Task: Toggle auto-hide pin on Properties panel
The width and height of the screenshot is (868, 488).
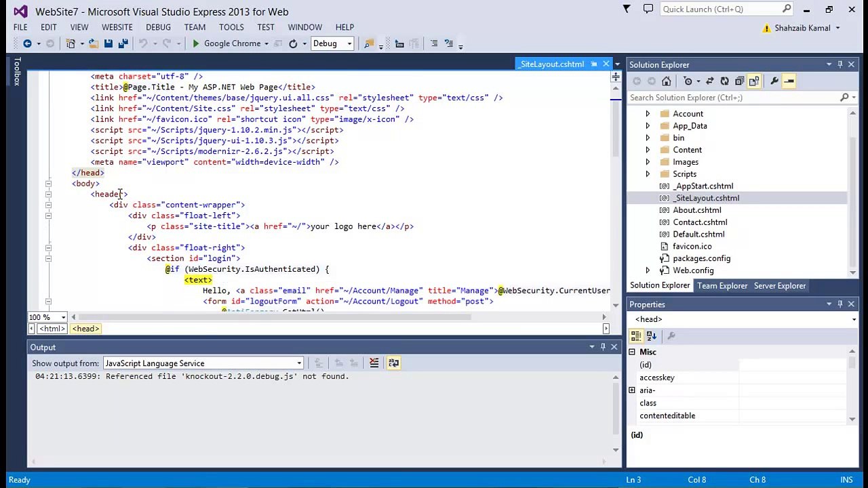Action: (840, 304)
